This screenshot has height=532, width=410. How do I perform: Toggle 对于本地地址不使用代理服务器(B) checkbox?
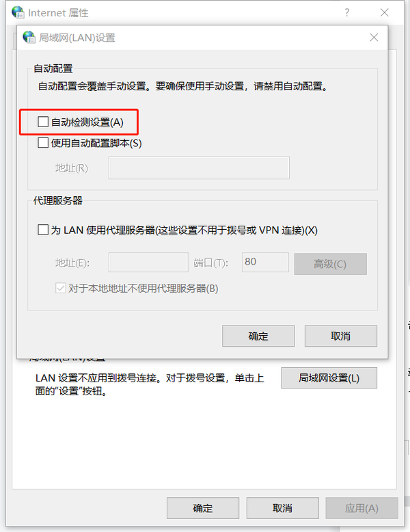click(x=61, y=289)
